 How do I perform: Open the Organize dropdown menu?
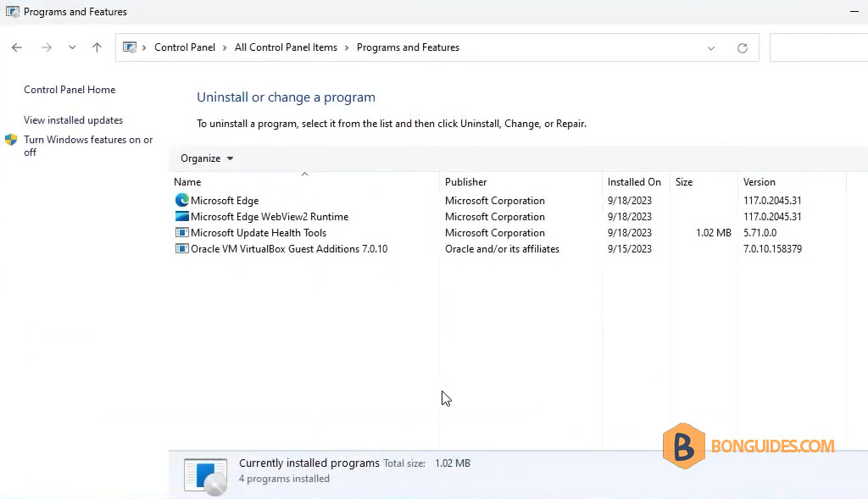207,158
